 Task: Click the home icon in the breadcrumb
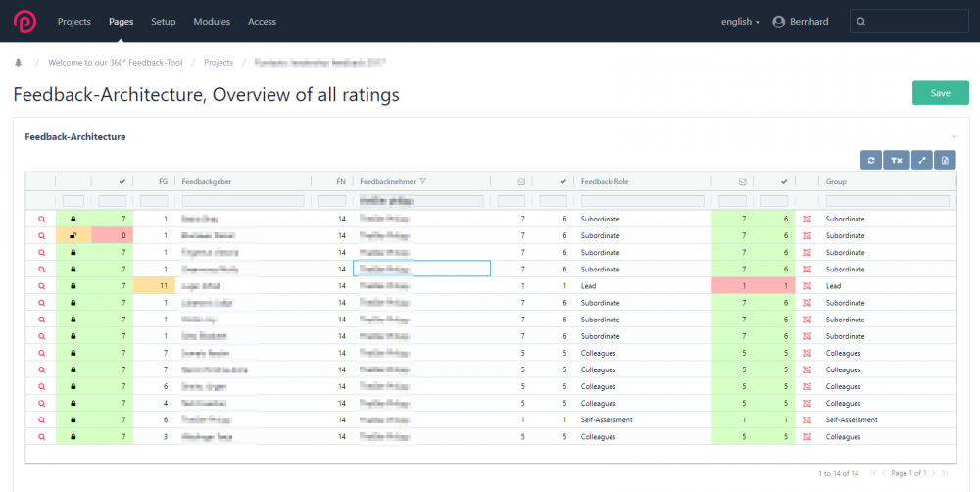click(19, 63)
